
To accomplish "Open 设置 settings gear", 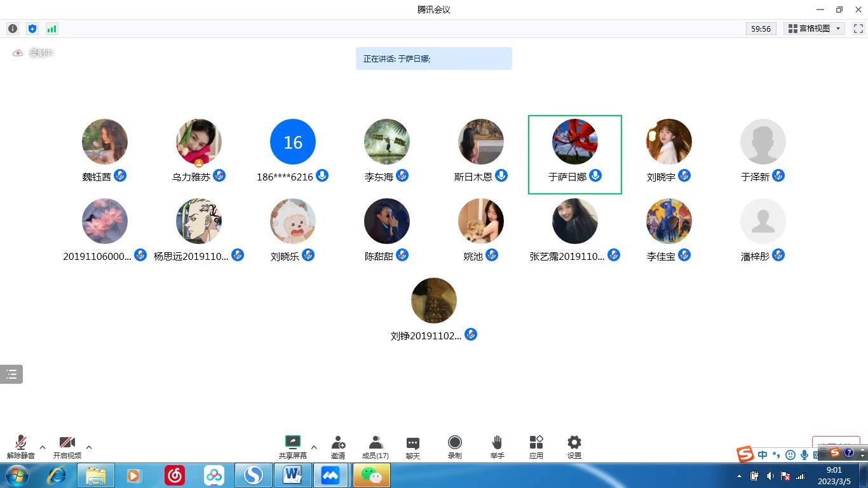I will point(574,447).
